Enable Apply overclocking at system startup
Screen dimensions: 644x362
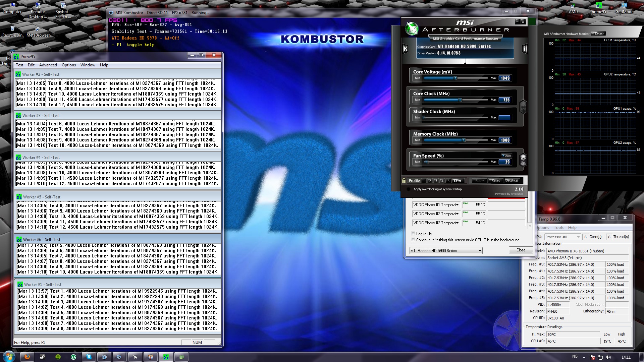pos(409,189)
